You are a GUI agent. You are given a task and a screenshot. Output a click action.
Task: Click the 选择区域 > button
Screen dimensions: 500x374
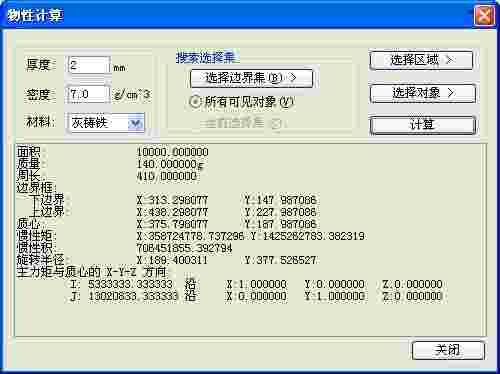click(x=421, y=60)
